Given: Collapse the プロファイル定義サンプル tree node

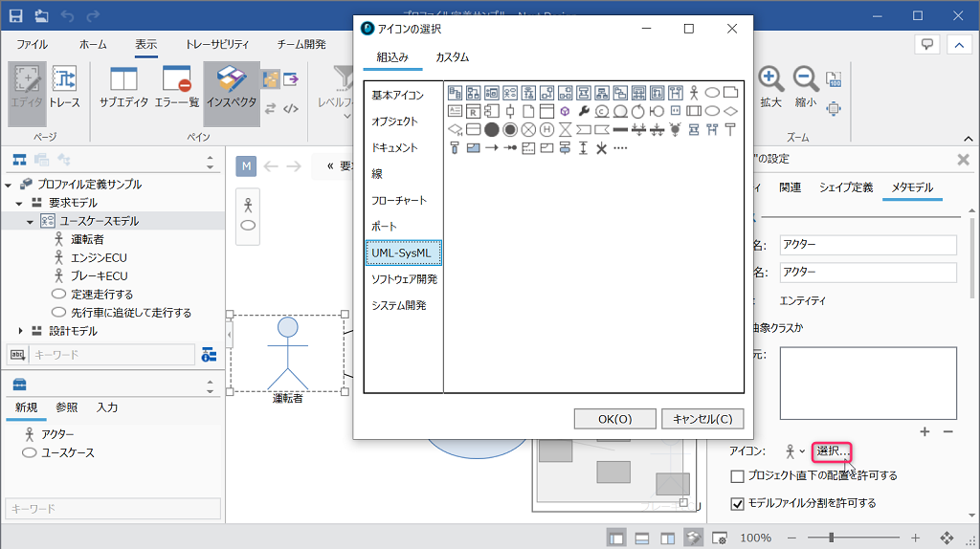Looking at the screenshot, I should pyautogui.click(x=8, y=185).
